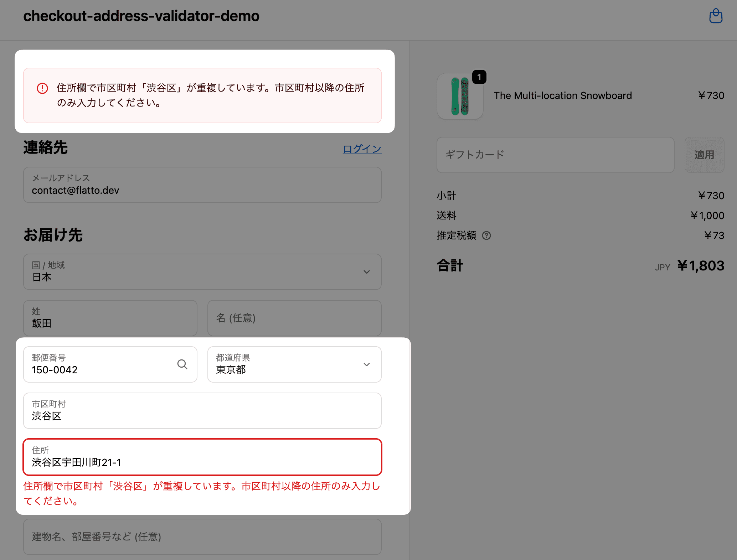Focus the ギフトカード gift card field
737x560 pixels.
click(555, 155)
